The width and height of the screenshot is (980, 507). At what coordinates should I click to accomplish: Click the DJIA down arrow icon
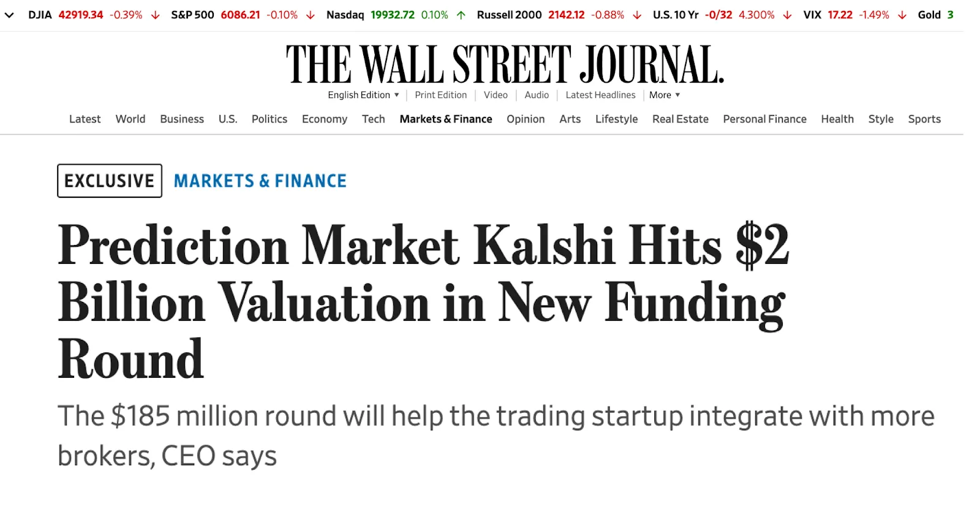pyautogui.click(x=156, y=15)
